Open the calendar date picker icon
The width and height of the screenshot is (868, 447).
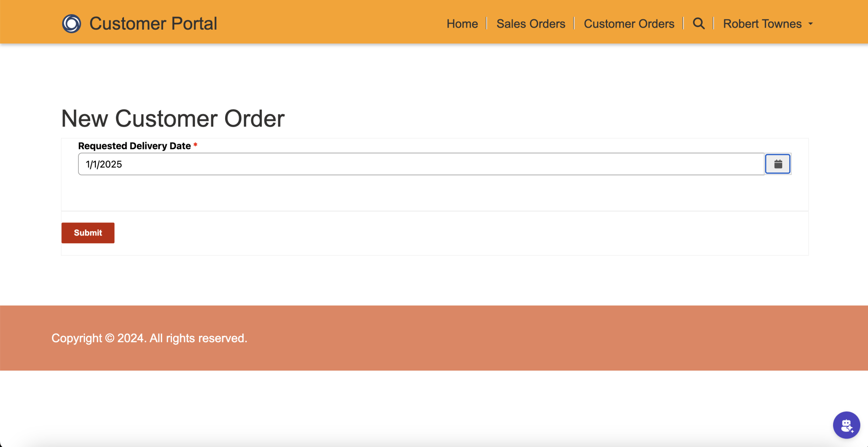[x=778, y=164]
